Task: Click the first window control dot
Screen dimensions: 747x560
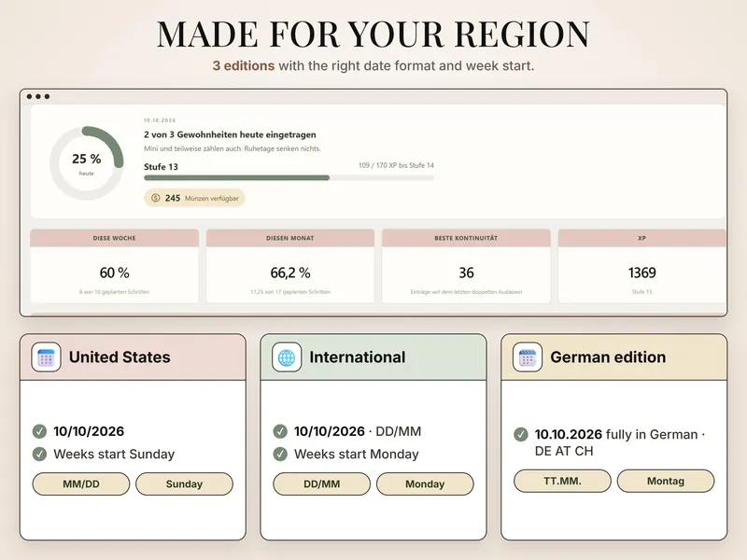Action: pos(30,97)
